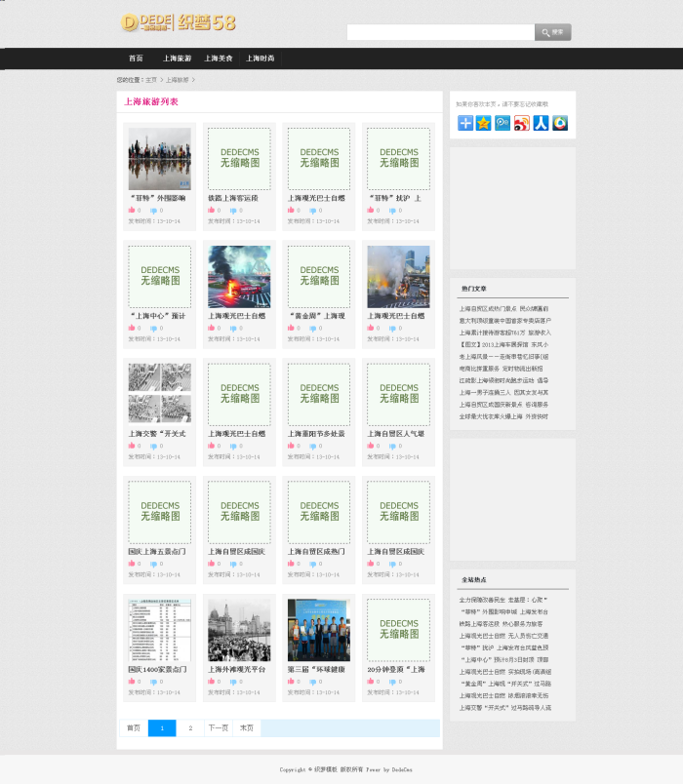683x784 pixels.
Task: Go to 上海美食 navigation tab
Action: (x=219, y=59)
